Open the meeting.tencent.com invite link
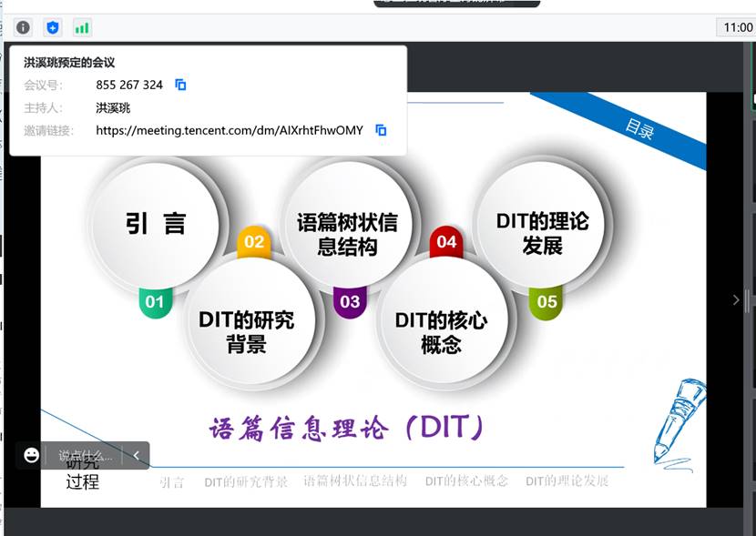 click(x=229, y=130)
